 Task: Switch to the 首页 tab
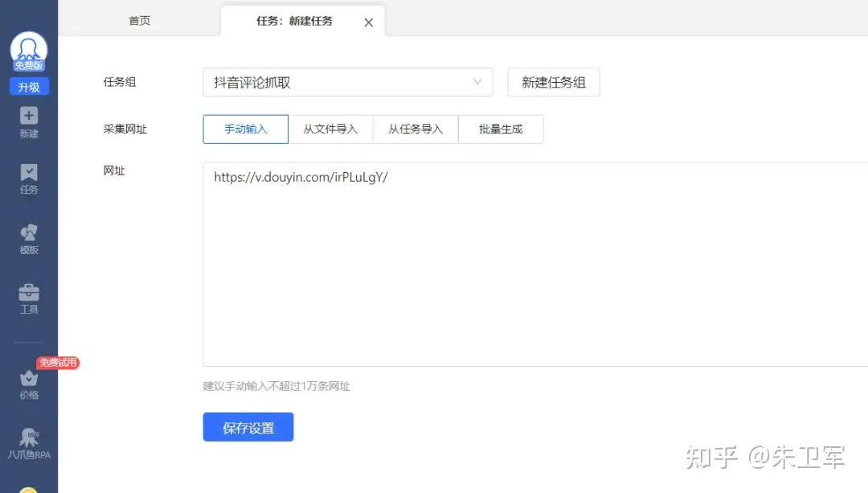140,20
